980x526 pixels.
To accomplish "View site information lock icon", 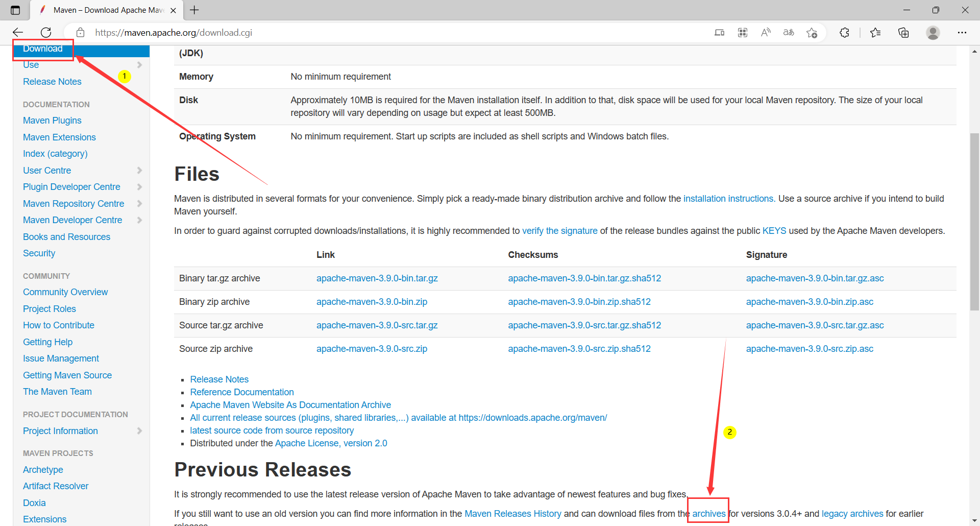I will coord(80,33).
